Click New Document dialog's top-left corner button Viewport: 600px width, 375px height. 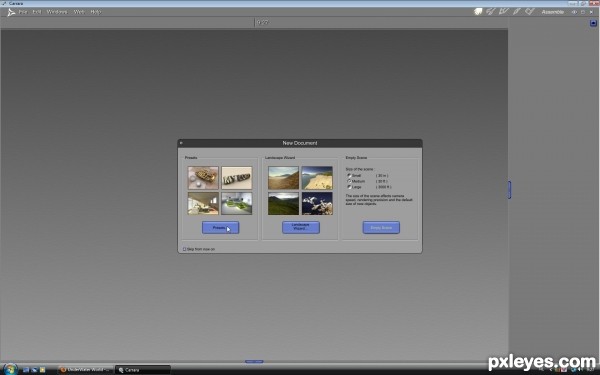pyautogui.click(x=181, y=143)
